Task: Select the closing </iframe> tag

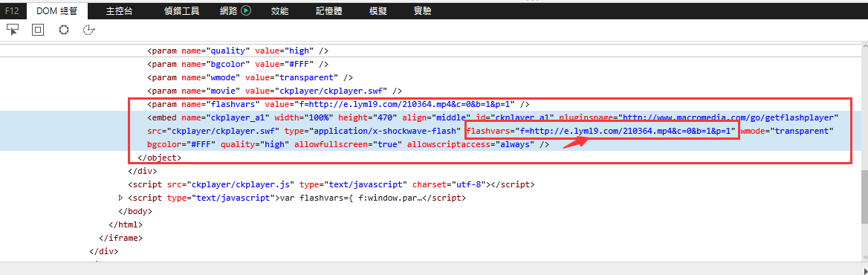Action: pyautogui.click(x=120, y=238)
